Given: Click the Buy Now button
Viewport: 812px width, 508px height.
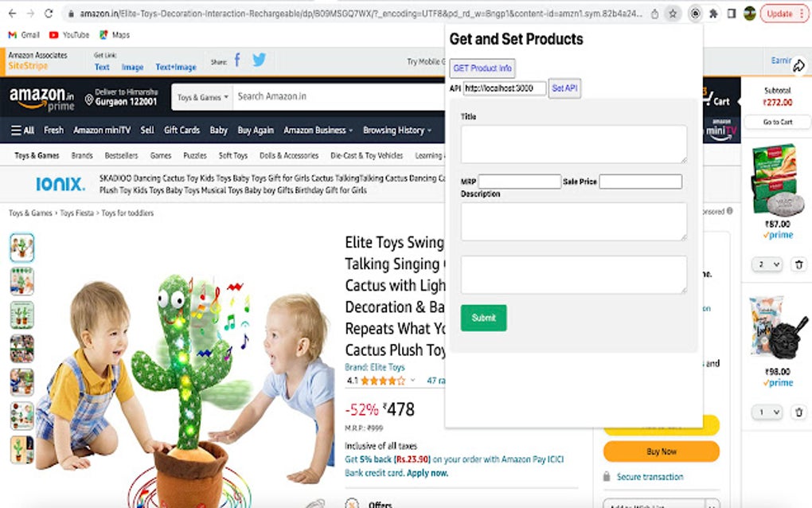Looking at the screenshot, I should coord(662,451).
